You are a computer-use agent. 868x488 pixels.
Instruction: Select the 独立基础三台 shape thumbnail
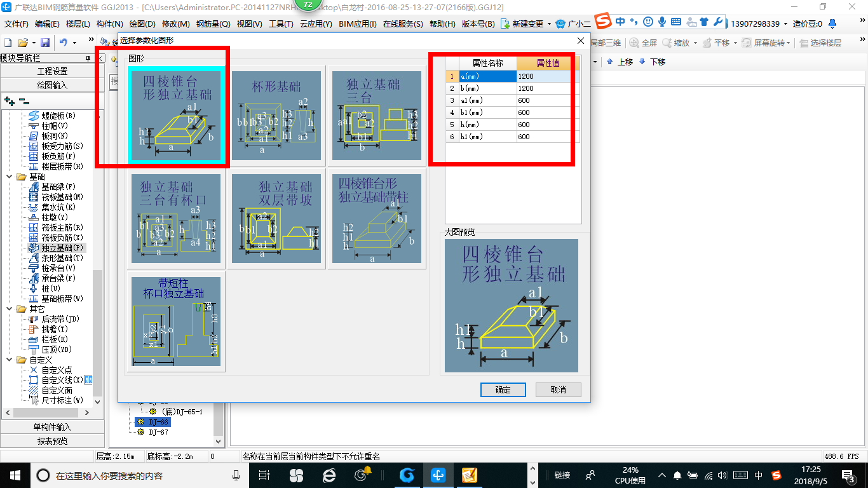coord(376,115)
